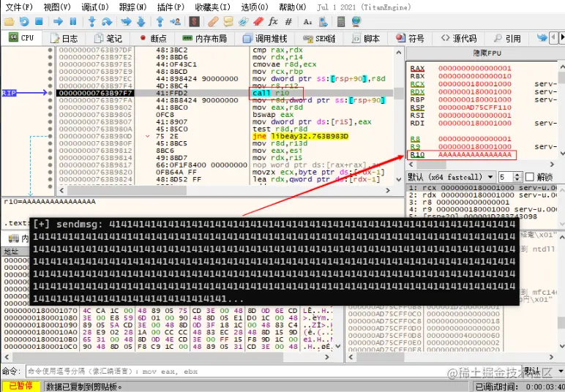Screen dimensions: 565x392
Task: Click the registers horizontal scrollbar thumb
Action: click(x=431, y=165)
